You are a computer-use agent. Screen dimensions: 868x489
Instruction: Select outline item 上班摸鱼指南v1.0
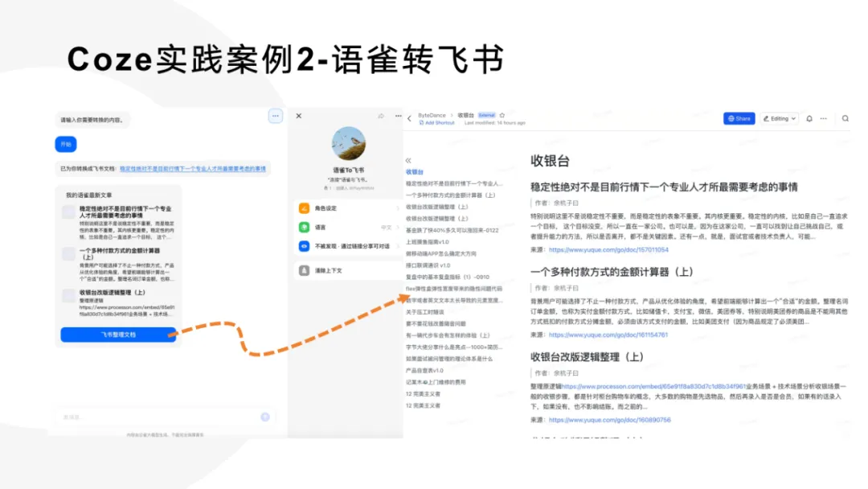[428, 242]
